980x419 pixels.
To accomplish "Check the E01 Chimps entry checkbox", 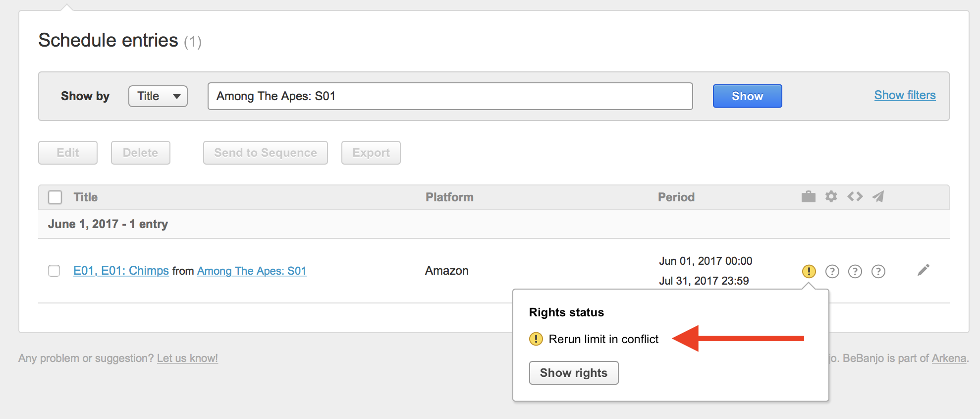I will click(x=54, y=271).
